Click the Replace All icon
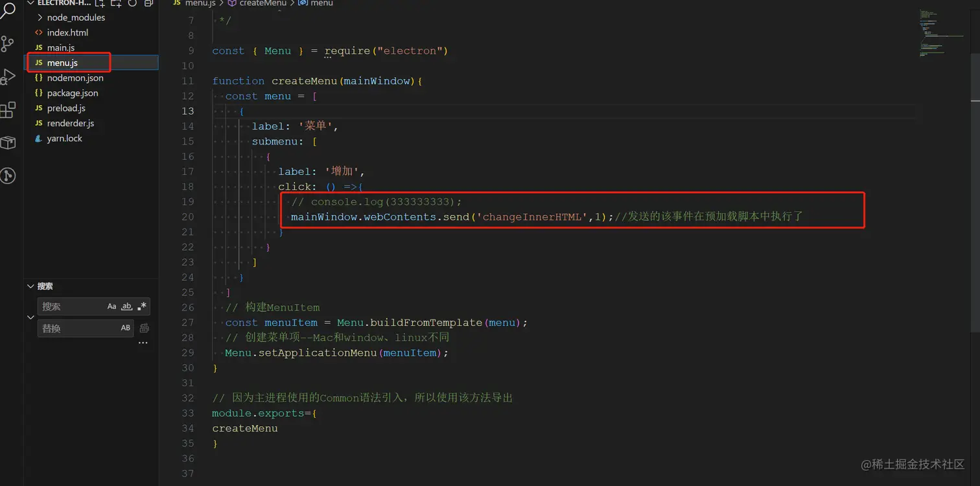The width and height of the screenshot is (980, 486). pyautogui.click(x=144, y=328)
